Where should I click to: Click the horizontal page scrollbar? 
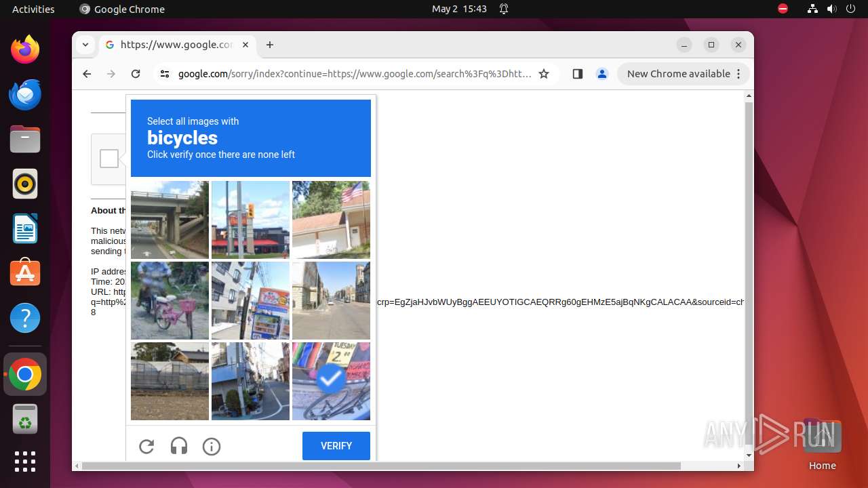pos(381,466)
